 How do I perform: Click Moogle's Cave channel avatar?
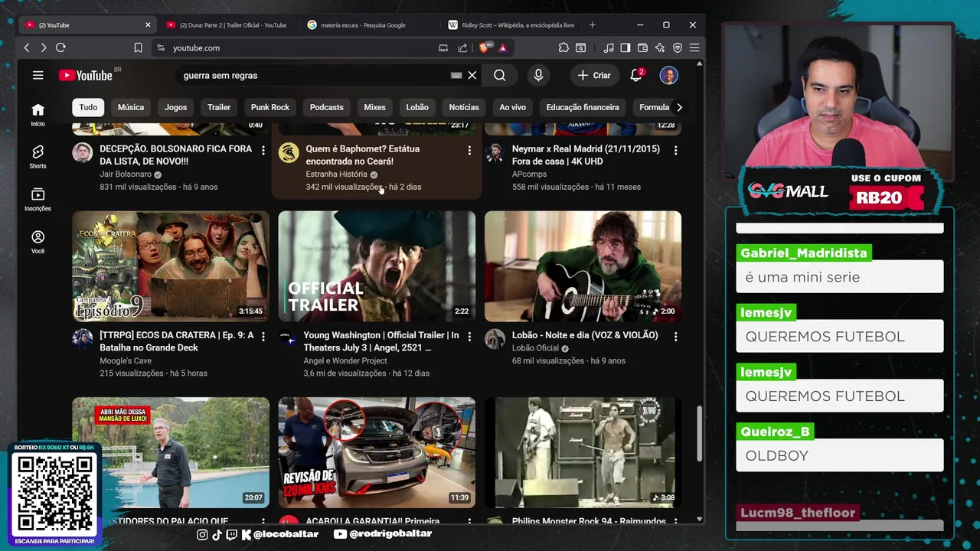(83, 338)
